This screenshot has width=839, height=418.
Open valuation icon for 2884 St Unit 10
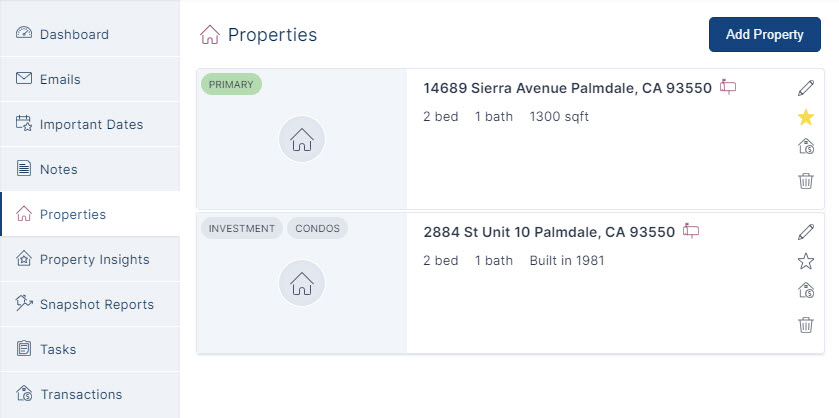click(806, 291)
